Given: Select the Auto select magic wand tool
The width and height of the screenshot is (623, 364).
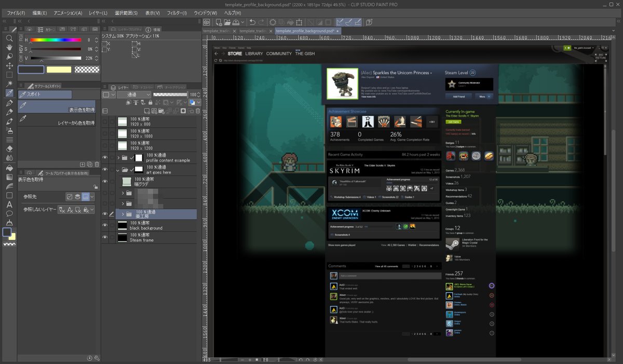Looking at the screenshot, I should click(9, 84).
